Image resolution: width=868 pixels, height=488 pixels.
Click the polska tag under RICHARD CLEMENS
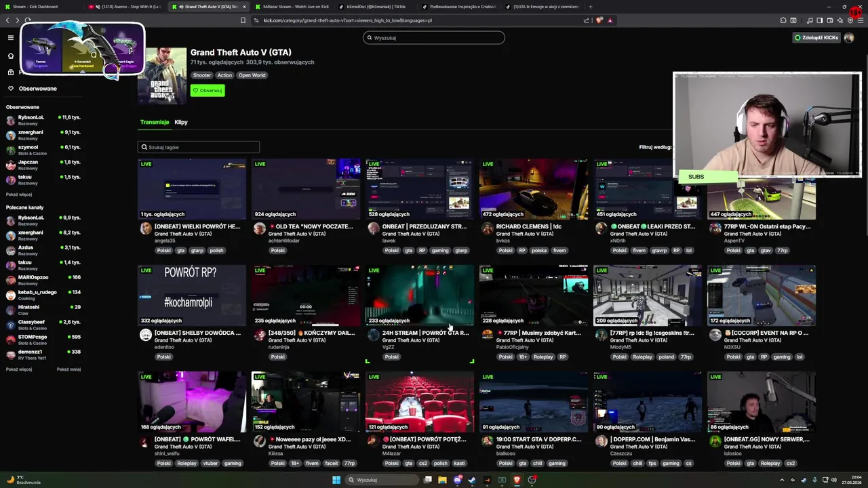click(539, 250)
